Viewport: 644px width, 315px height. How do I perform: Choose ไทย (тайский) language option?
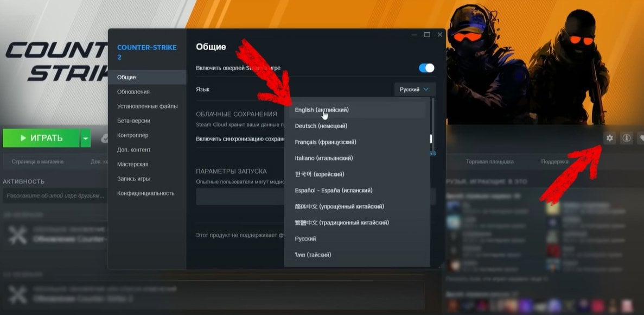coord(357,255)
